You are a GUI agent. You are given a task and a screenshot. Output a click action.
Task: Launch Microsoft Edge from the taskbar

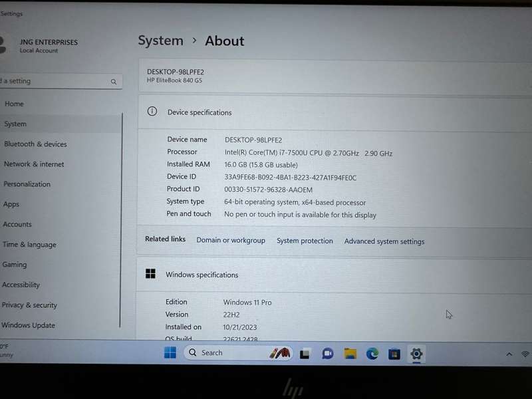(x=372, y=354)
